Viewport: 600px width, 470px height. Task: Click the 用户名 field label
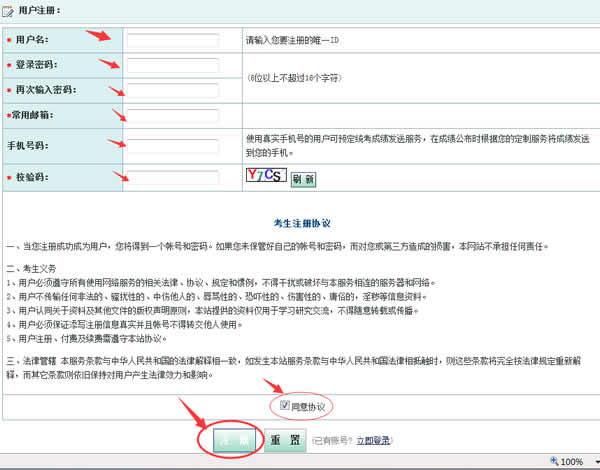32,40
